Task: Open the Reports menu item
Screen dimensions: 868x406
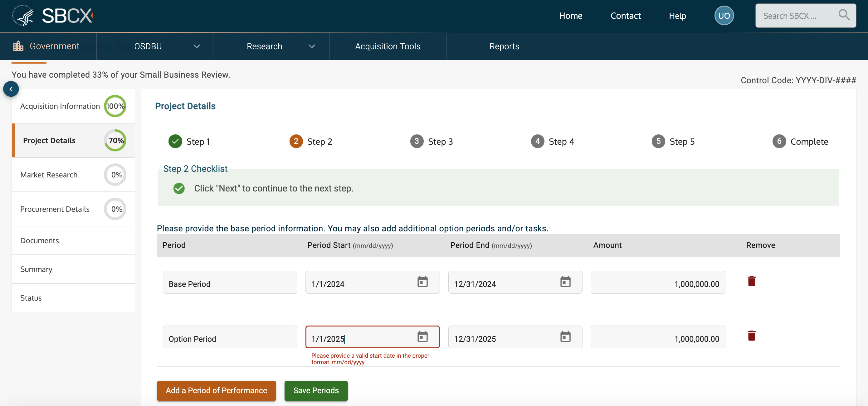Action: tap(504, 46)
